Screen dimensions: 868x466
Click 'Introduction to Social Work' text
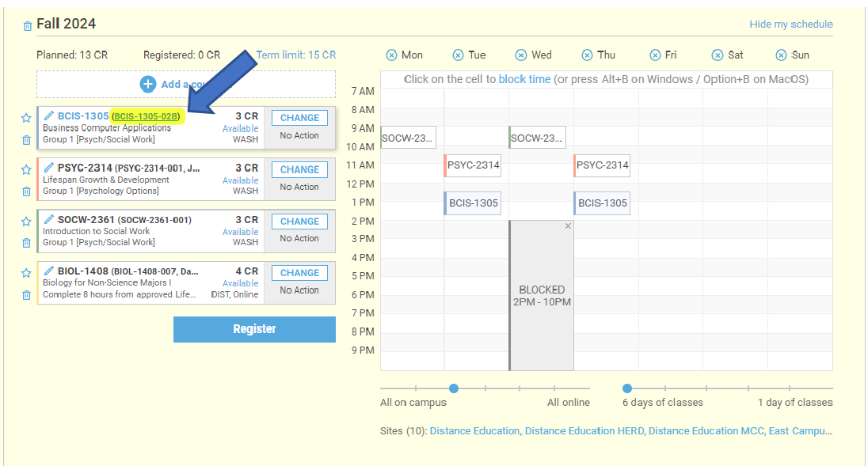click(96, 231)
